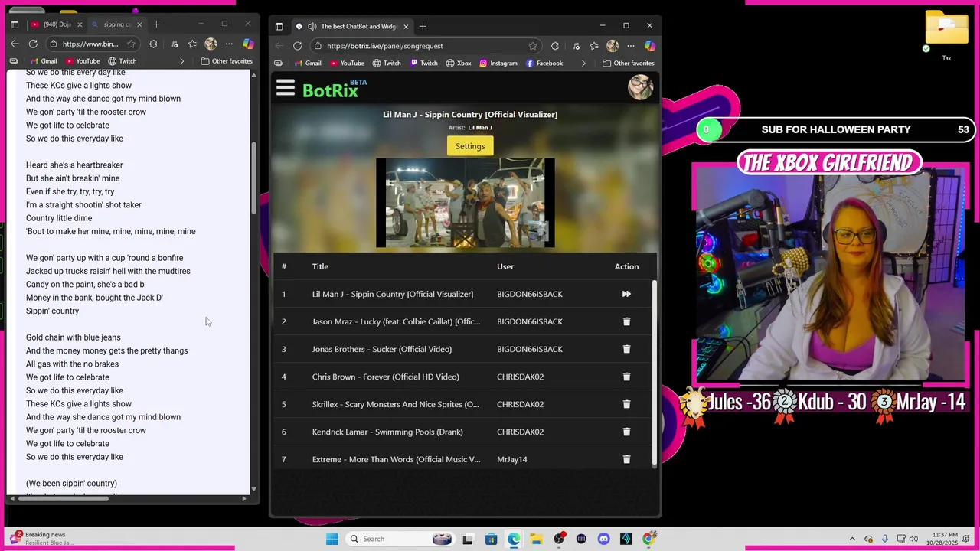Click the song queue vertical scrollbar
980x551 pixels.
(654, 373)
